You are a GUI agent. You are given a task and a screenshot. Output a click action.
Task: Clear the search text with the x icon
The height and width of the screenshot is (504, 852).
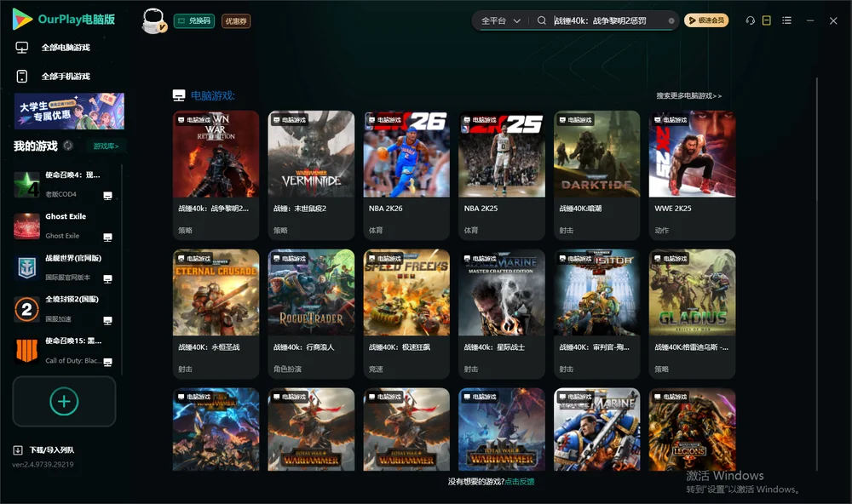pyautogui.click(x=671, y=21)
